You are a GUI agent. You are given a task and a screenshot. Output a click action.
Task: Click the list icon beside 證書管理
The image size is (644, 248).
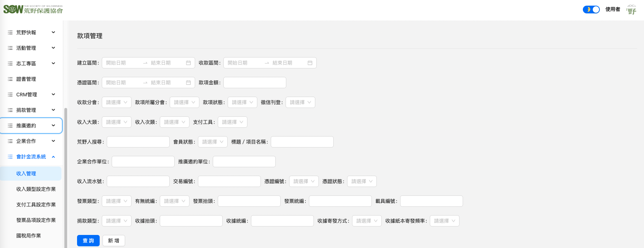10,79
